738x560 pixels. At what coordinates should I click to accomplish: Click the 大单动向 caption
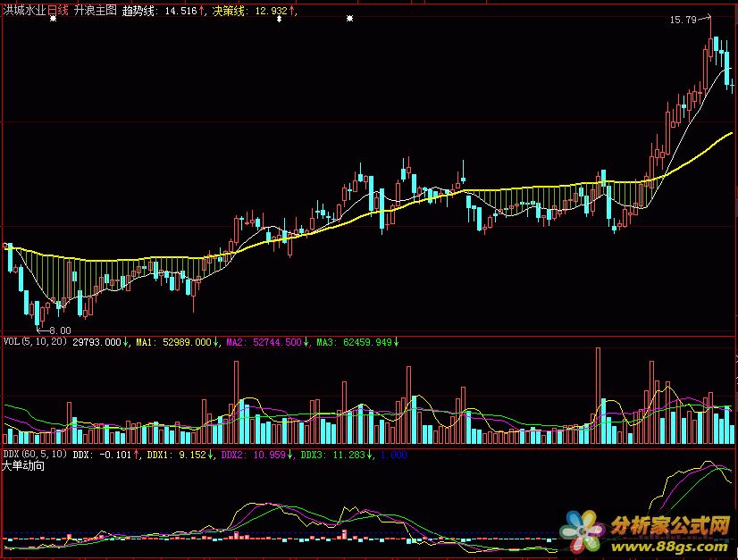[x=23, y=466]
